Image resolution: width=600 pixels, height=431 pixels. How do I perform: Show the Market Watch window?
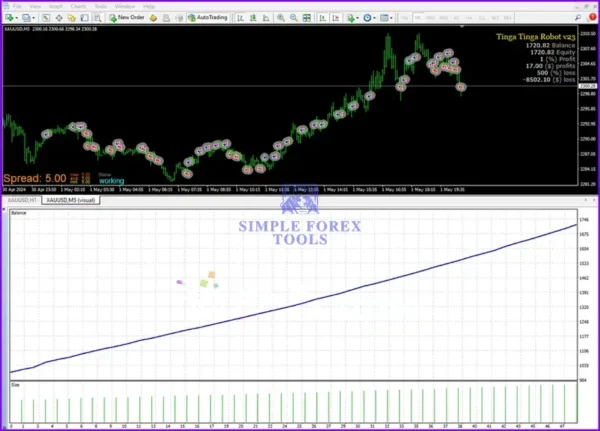pyautogui.click(x=46, y=18)
